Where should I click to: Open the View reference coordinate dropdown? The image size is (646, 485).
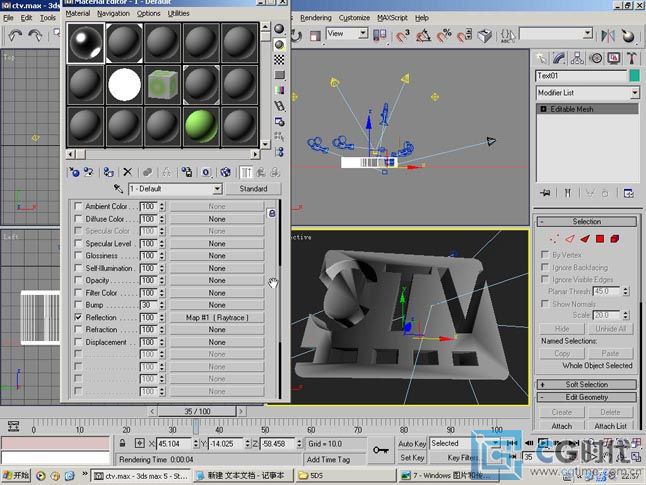point(363,33)
